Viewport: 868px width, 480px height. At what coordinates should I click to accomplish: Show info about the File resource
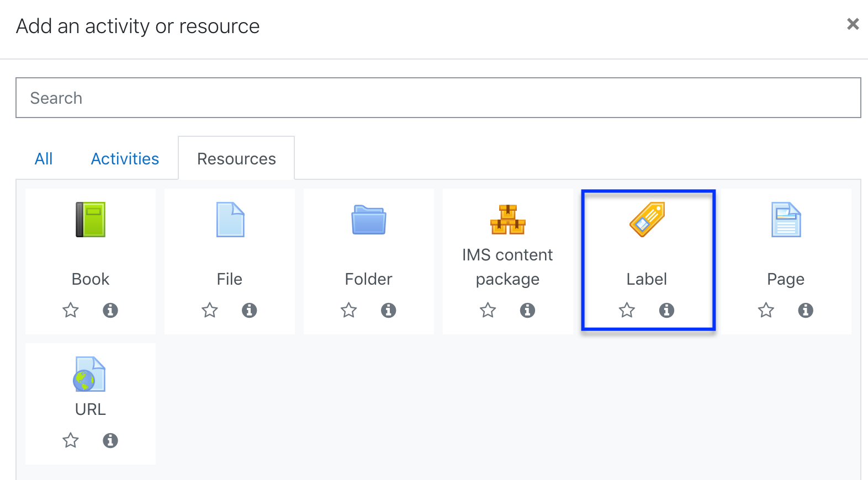250,310
